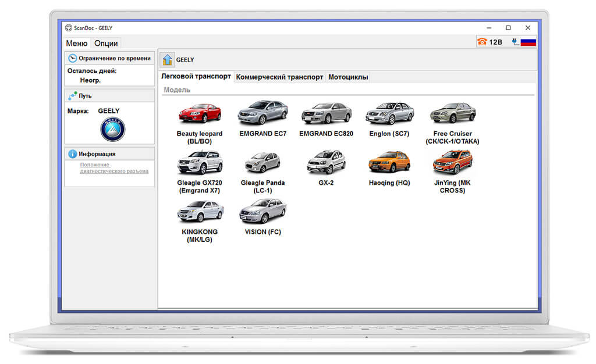Click the 'Модель' section heading
Screen dimensions: 596x364
(x=177, y=90)
